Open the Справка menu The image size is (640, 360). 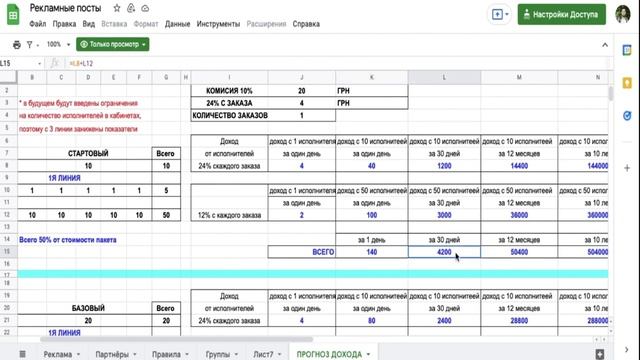click(306, 24)
